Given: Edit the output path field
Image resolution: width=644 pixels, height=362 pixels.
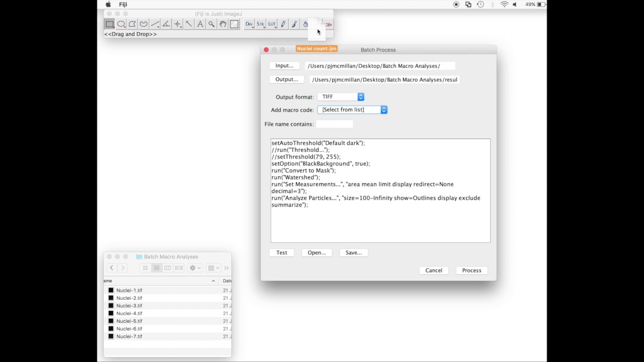Looking at the screenshot, I should click(x=384, y=79).
